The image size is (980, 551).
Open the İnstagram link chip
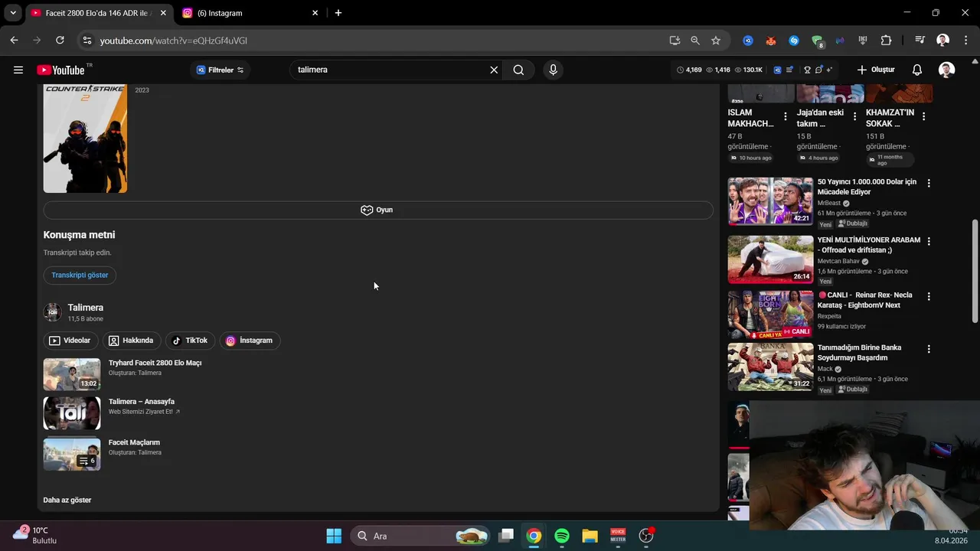[x=250, y=341]
